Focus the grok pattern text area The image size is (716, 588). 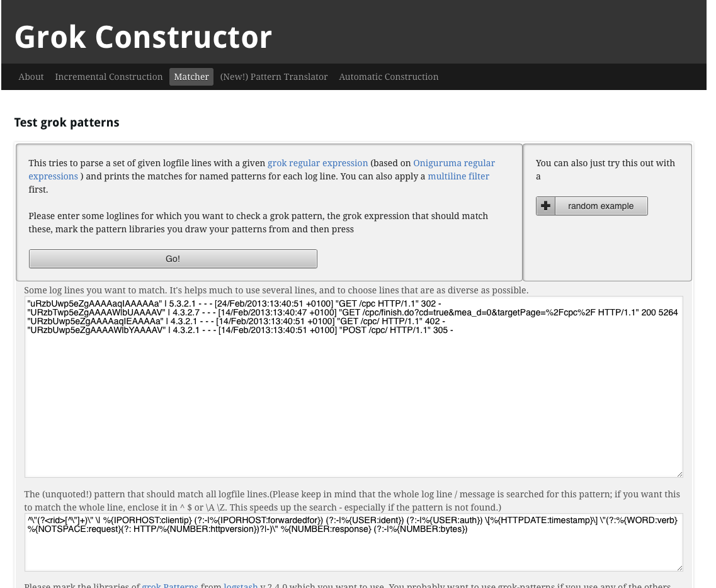pos(354,542)
